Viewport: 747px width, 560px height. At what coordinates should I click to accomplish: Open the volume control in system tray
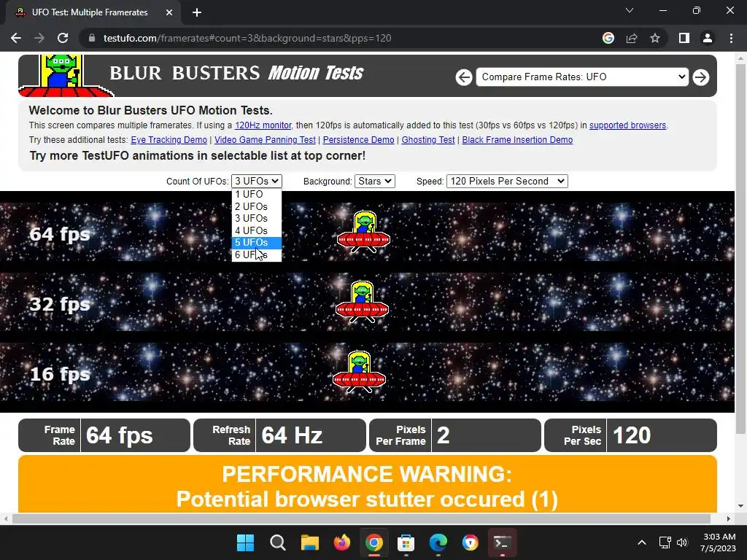pyautogui.click(x=682, y=542)
